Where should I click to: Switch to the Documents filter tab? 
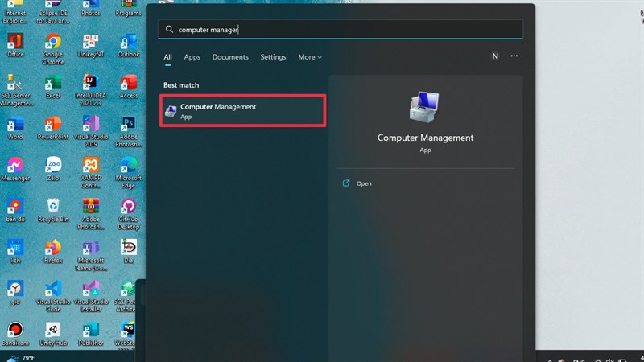point(230,57)
